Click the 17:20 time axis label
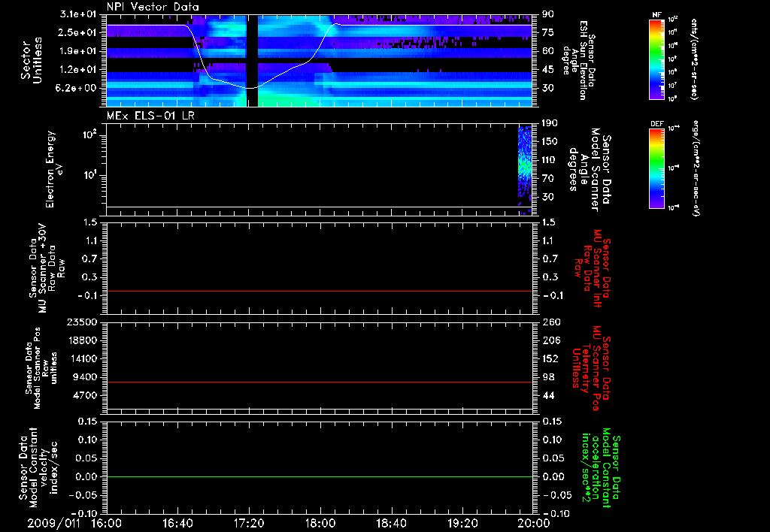The height and width of the screenshot is (532, 770). pyautogui.click(x=249, y=523)
